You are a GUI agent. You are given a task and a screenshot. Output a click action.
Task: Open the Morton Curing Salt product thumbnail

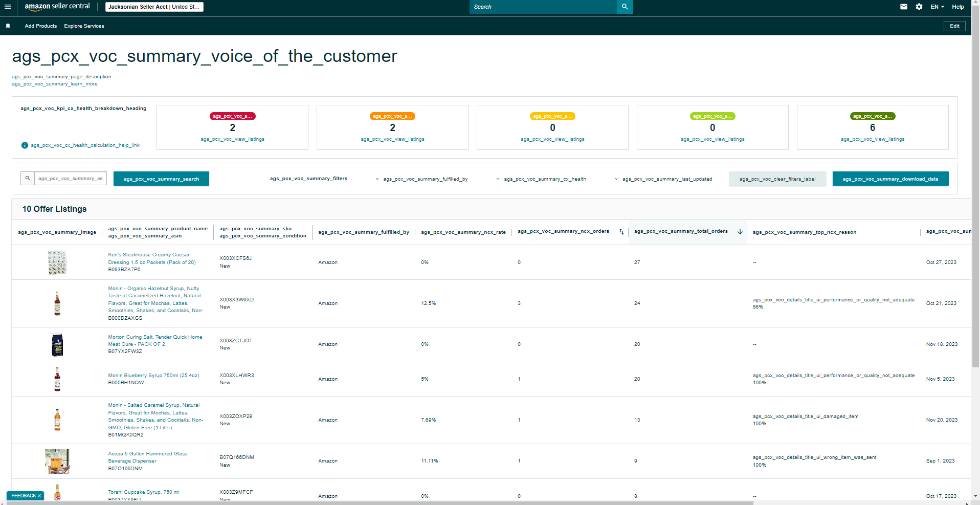pyautogui.click(x=57, y=344)
